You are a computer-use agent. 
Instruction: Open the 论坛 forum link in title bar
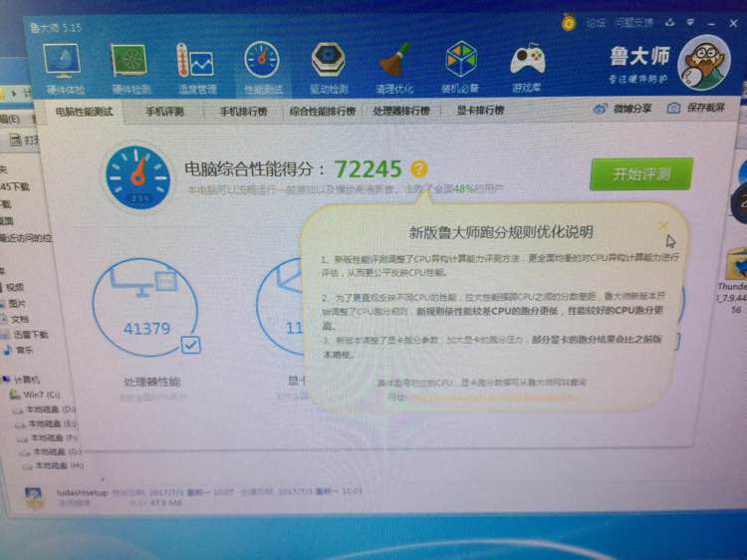(x=596, y=22)
